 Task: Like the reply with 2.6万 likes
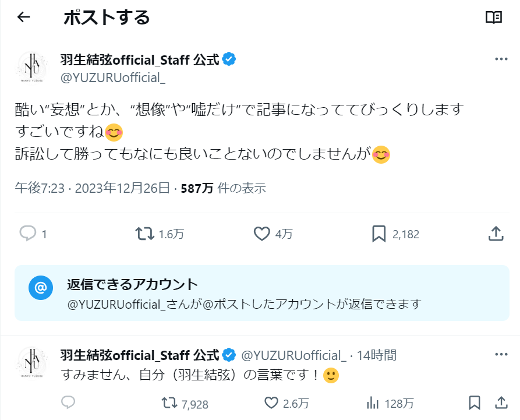tap(272, 403)
